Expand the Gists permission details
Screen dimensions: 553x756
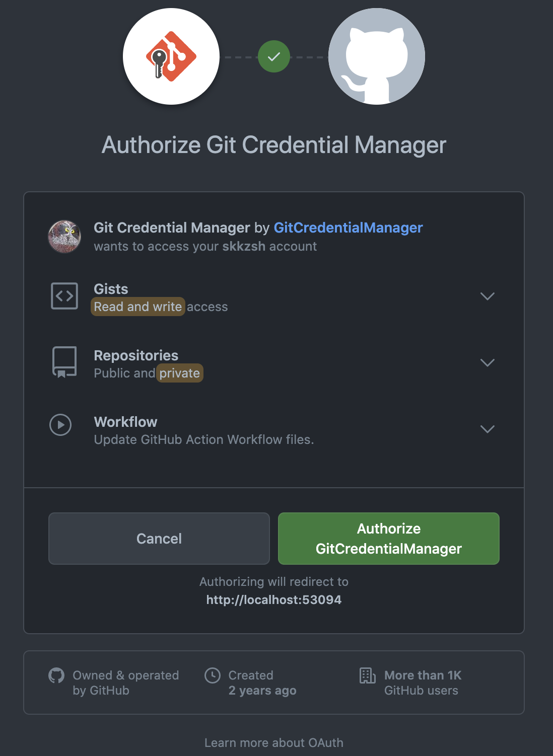[487, 296]
